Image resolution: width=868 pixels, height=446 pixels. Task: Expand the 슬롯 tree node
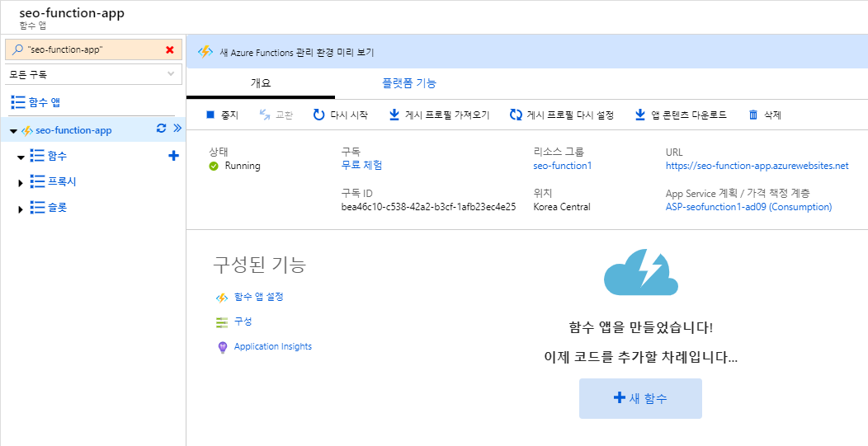[21, 209]
